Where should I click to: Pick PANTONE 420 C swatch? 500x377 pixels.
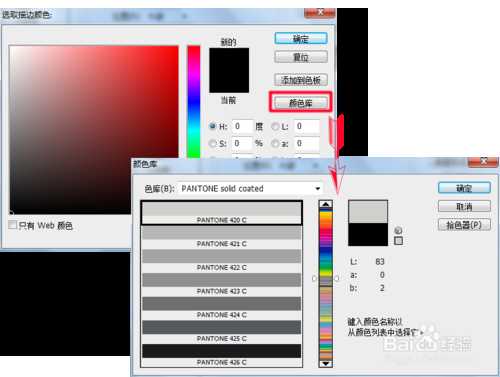point(222,213)
